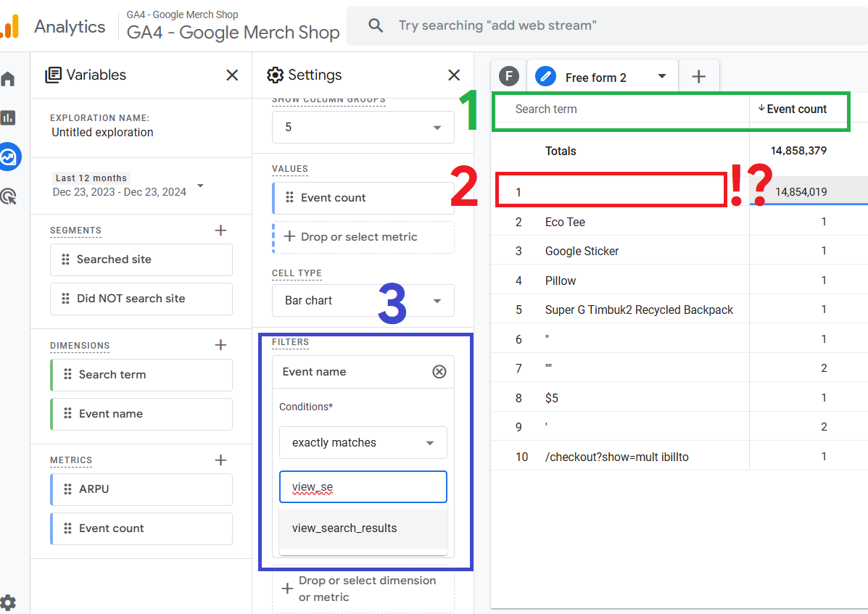Screen dimensions: 868x614
Task: Add a new dimension with plus icon
Action: [x=220, y=345]
